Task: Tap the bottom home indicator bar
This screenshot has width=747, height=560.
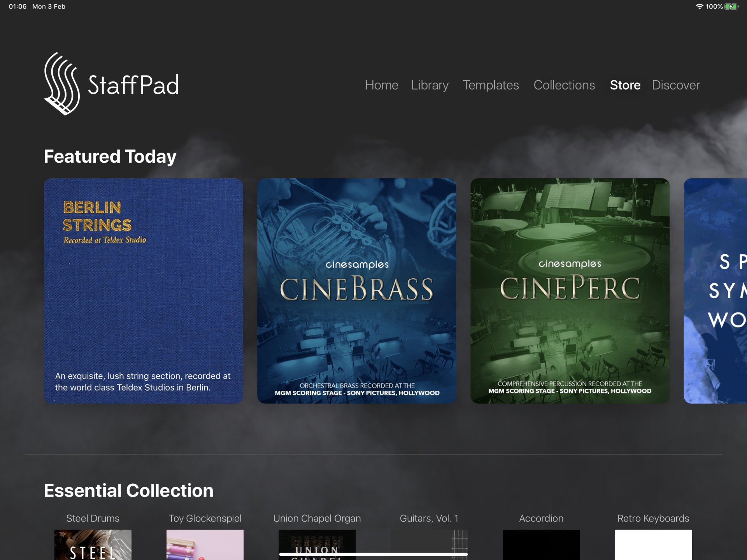Action: point(373,554)
